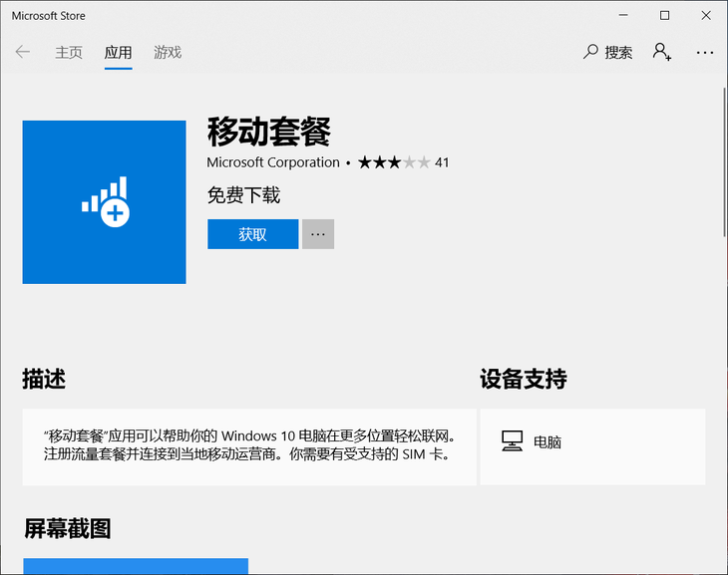Click the 移动套餐 description text box
This screenshot has height=575, width=728.
pyautogui.click(x=249, y=446)
